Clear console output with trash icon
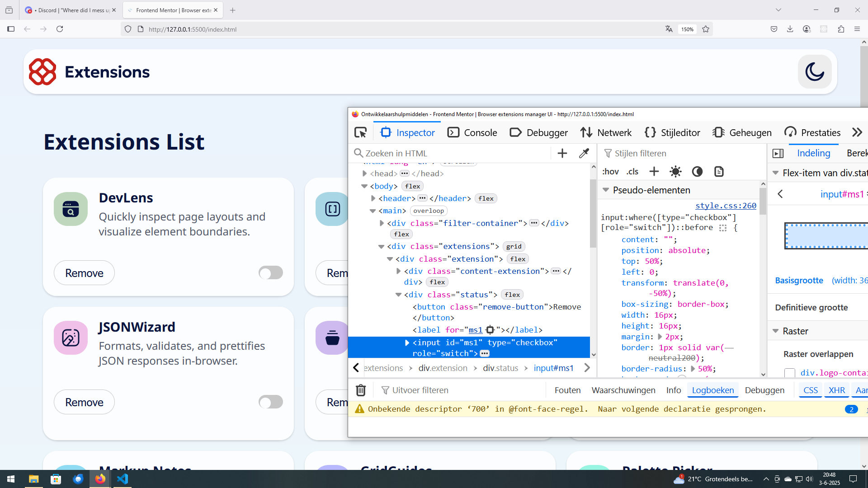 coord(360,390)
